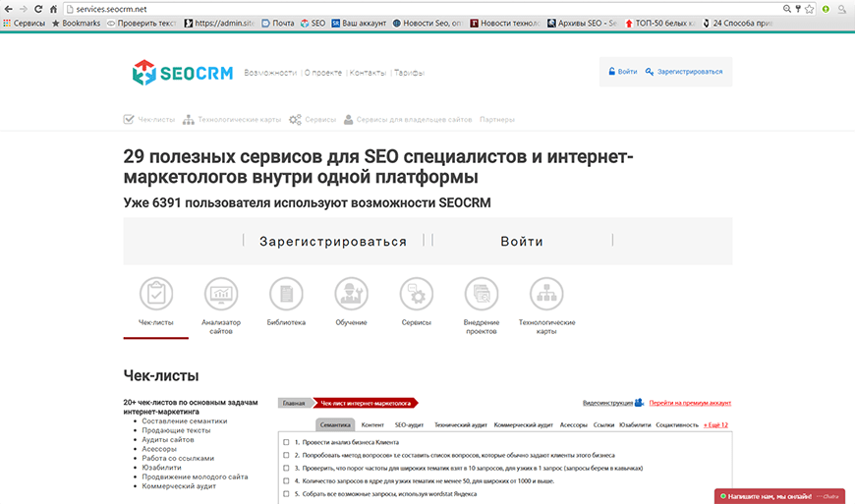Click the Войти link in the header
This screenshot has width=855, height=504.
click(x=627, y=72)
